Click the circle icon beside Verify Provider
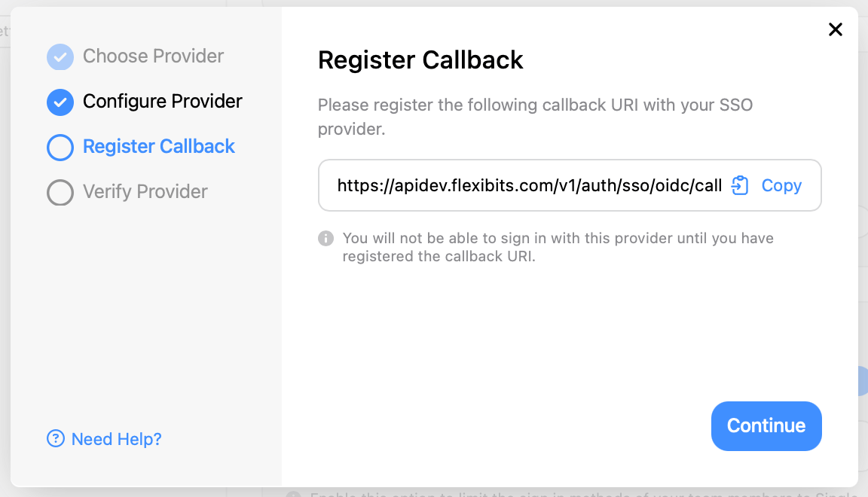The image size is (868, 497). tap(60, 192)
